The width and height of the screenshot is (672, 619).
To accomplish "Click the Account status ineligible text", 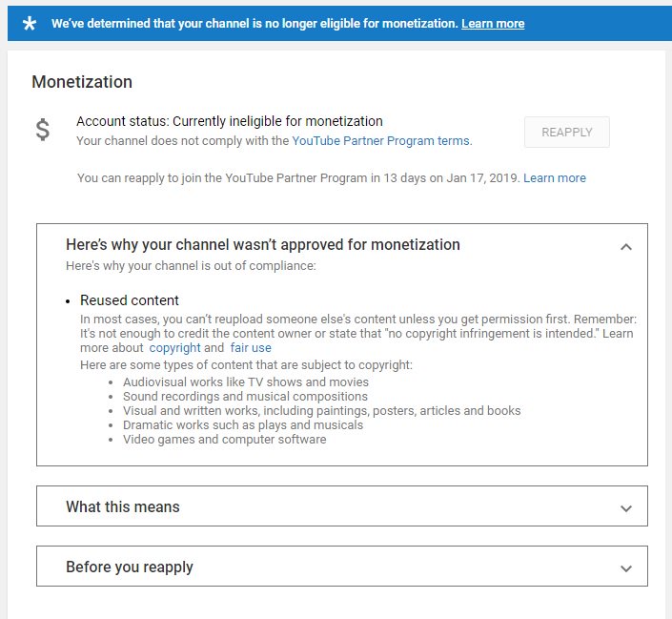I will [x=230, y=121].
